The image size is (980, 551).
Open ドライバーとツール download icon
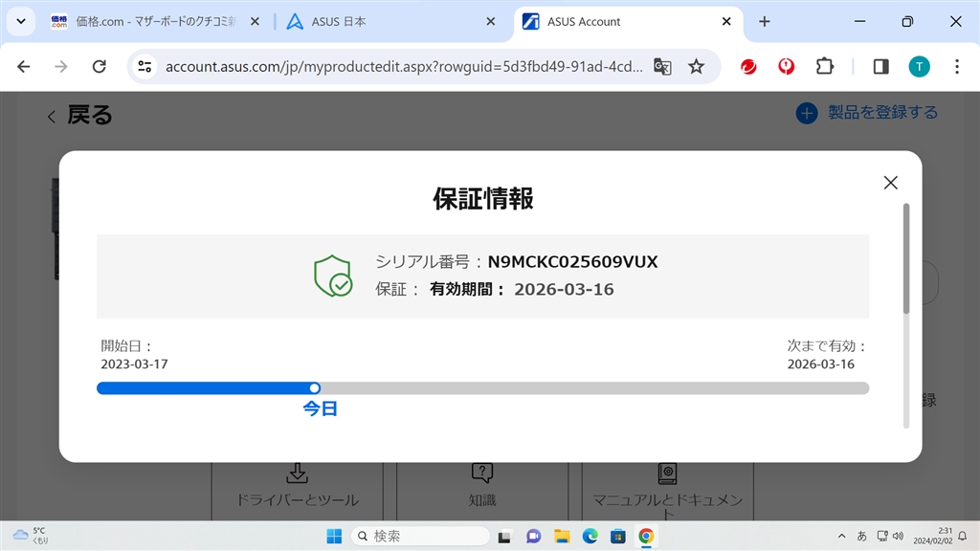pos(297,473)
